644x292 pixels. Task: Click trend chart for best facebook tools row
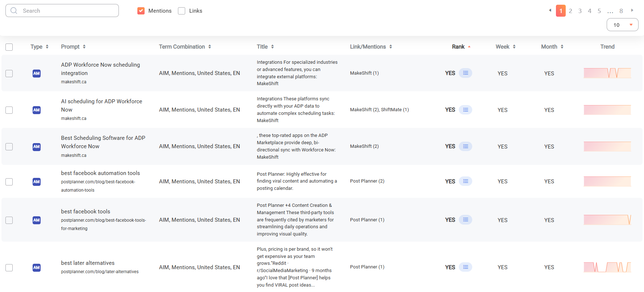[607, 220]
